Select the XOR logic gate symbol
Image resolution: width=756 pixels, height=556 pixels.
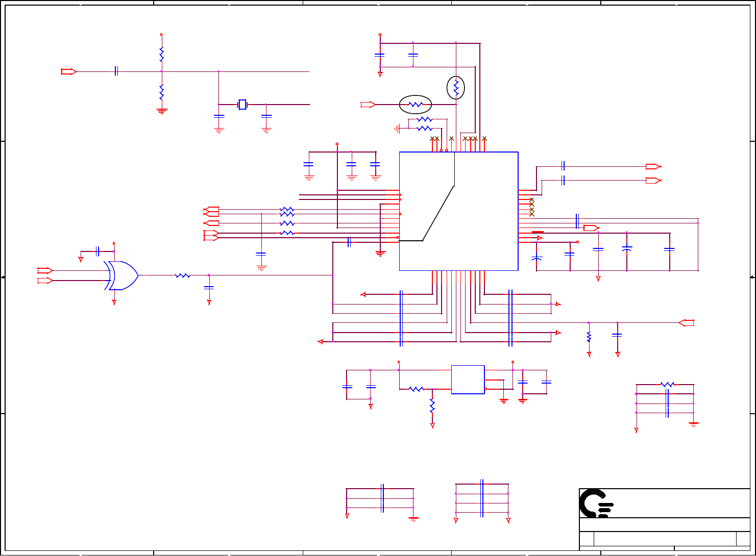click(x=121, y=275)
